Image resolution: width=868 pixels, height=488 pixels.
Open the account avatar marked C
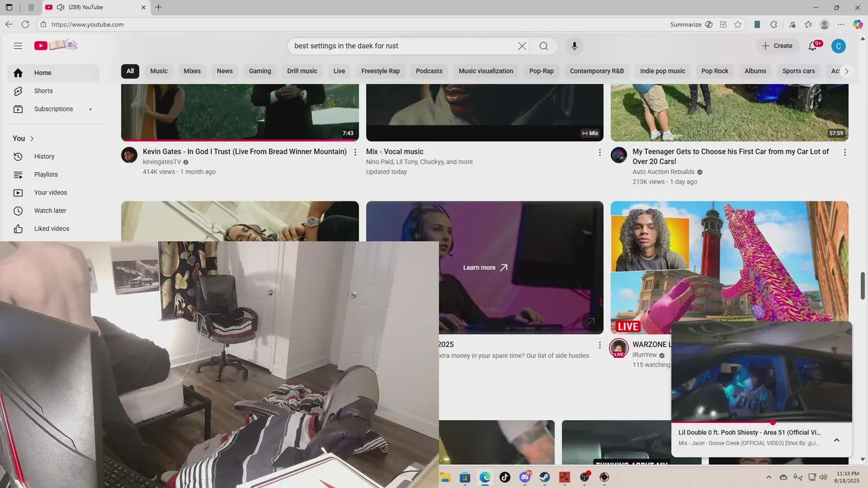tap(839, 46)
